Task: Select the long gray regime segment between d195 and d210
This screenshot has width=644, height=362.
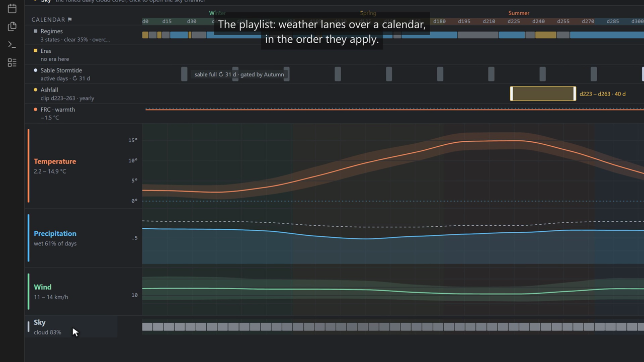Action: pos(478,35)
